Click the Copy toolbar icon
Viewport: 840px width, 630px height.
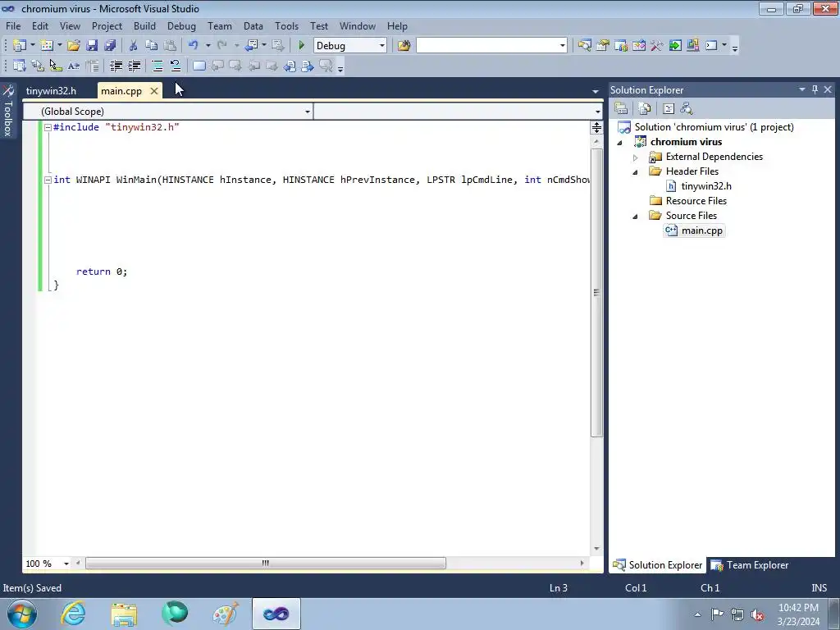pyautogui.click(x=152, y=46)
